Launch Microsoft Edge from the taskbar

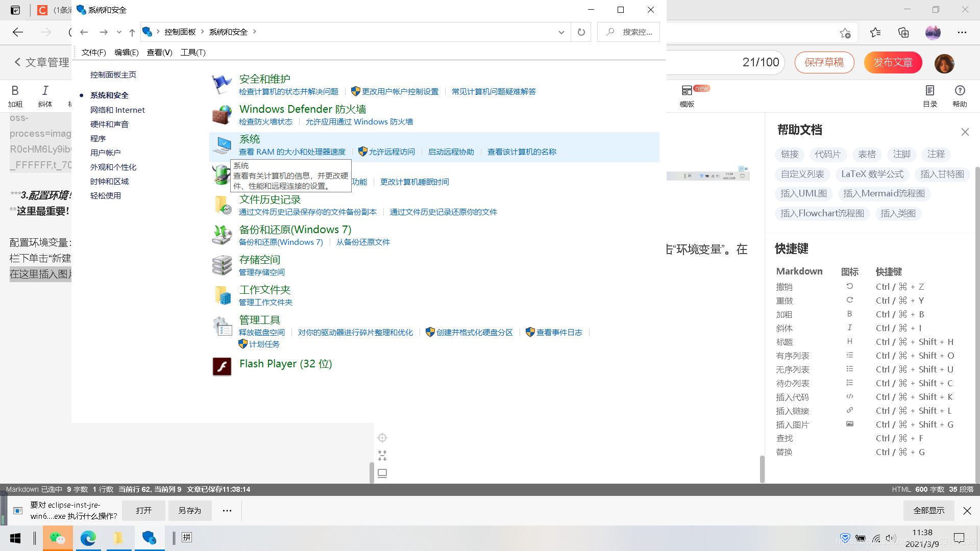click(x=89, y=538)
